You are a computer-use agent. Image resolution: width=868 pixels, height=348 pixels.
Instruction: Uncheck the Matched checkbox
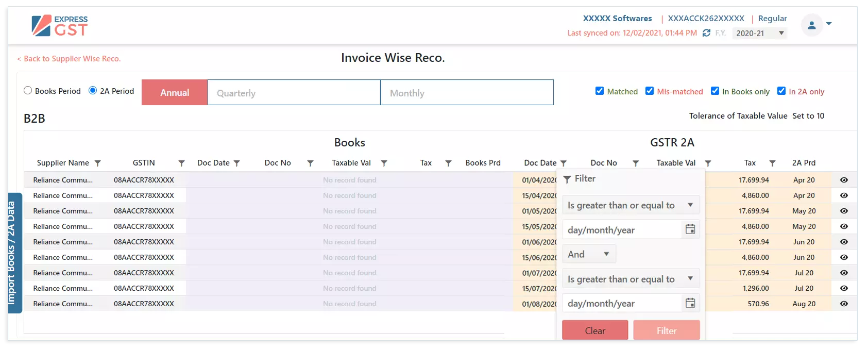[x=600, y=91]
